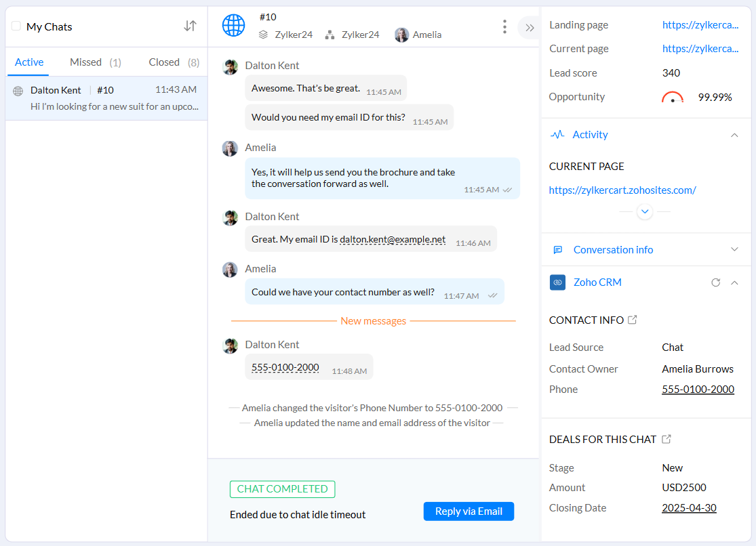Image resolution: width=756 pixels, height=546 pixels.
Task: Click the Lead Source value Chat
Action: (672, 348)
